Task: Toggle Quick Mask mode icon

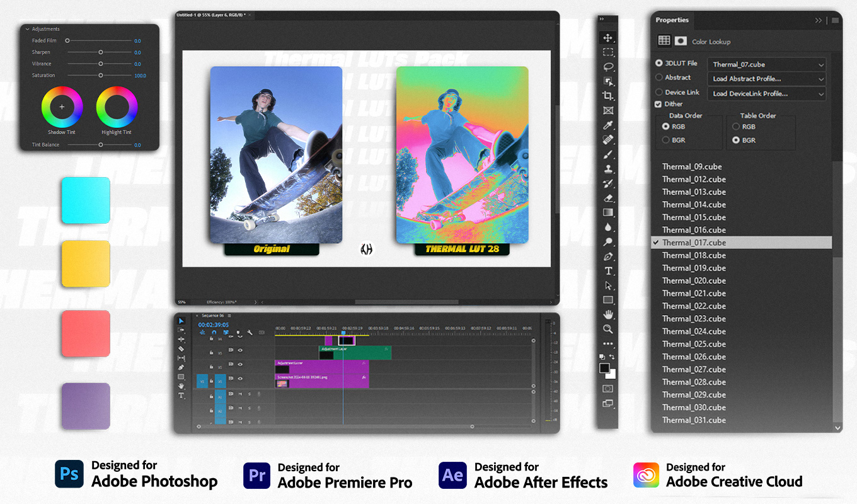Action: pyautogui.click(x=608, y=389)
